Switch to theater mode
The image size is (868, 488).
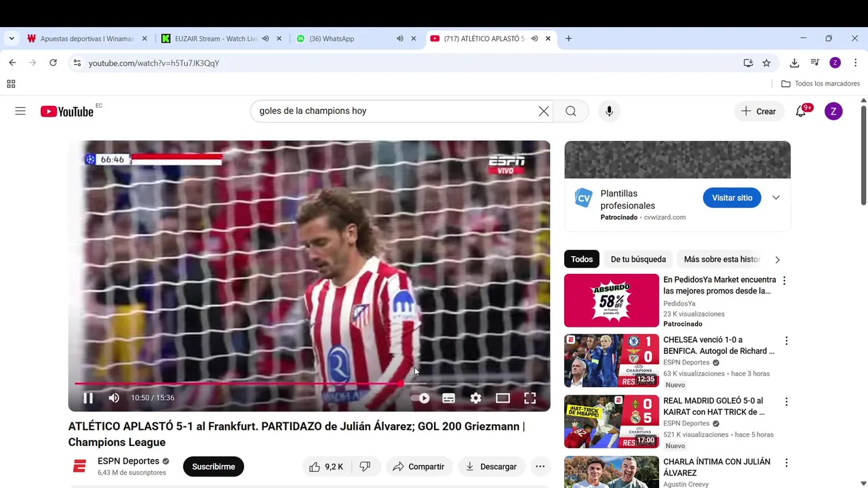click(502, 398)
